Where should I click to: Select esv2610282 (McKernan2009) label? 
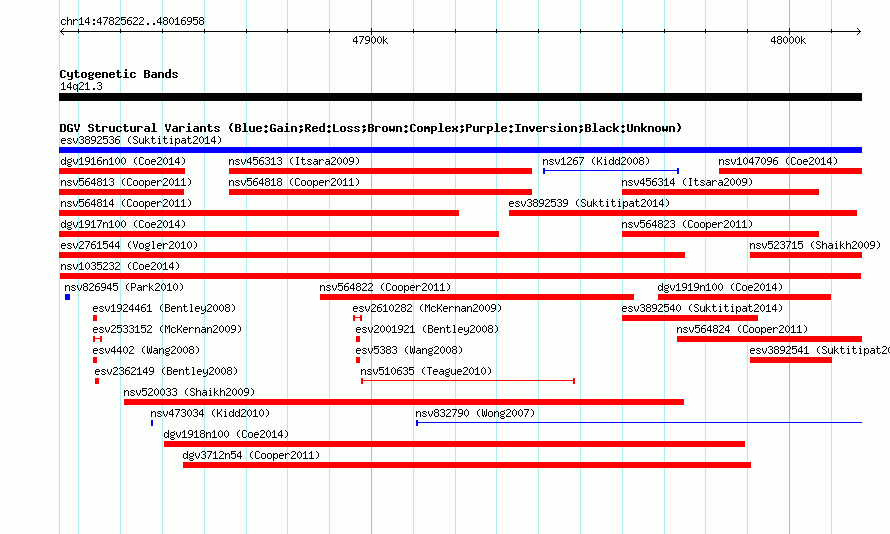[427, 308]
